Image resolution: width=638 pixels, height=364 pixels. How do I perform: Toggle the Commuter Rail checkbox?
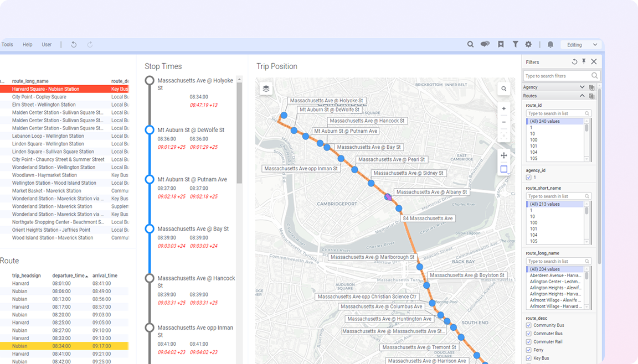point(528,342)
